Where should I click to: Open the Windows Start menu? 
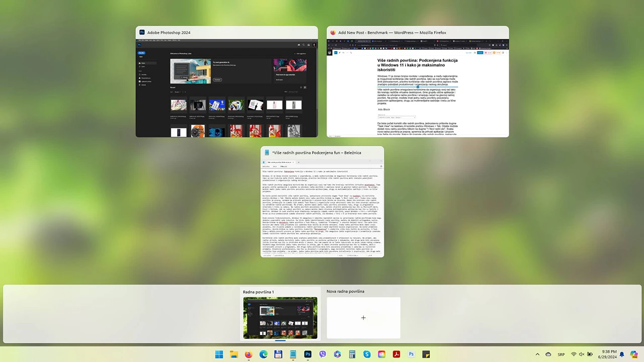coord(219,354)
